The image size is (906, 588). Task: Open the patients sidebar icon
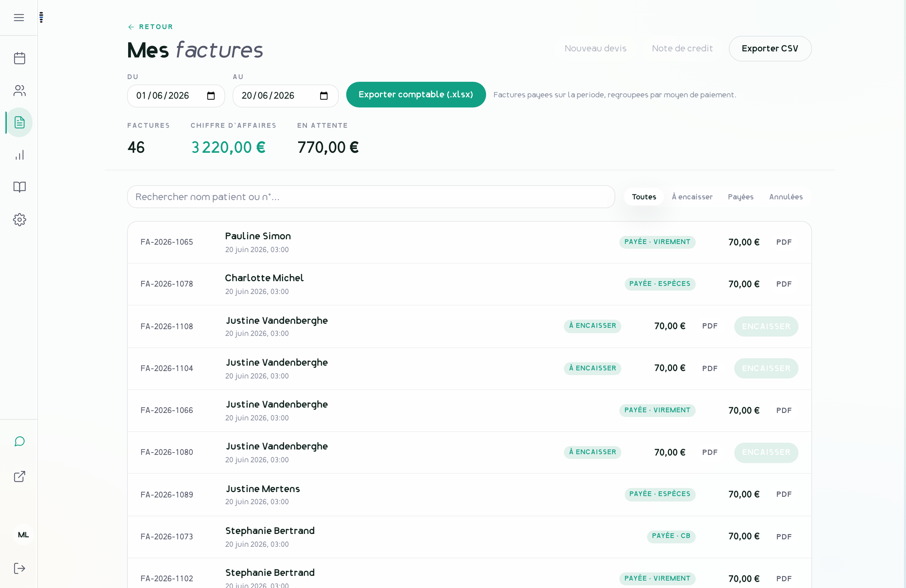tap(19, 91)
